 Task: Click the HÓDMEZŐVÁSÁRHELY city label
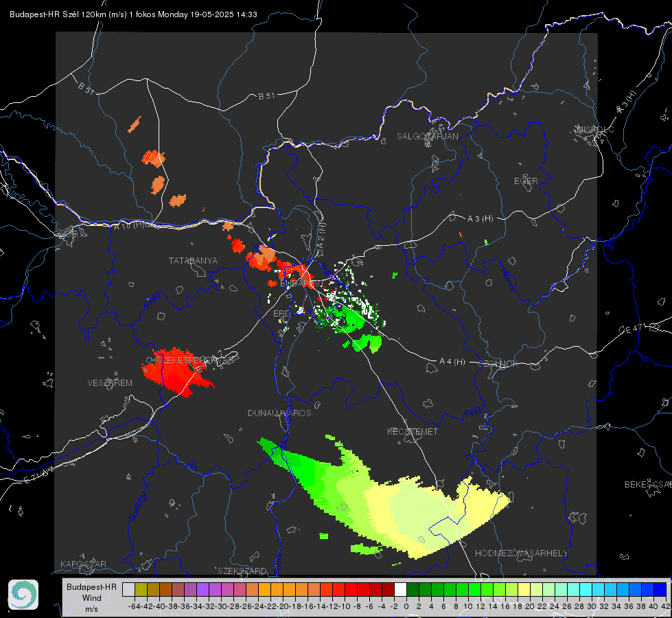point(521,553)
